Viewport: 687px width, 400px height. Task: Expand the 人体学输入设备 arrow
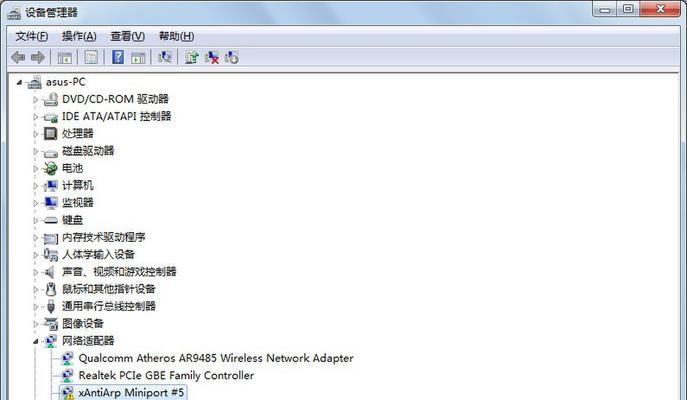tap(36, 255)
